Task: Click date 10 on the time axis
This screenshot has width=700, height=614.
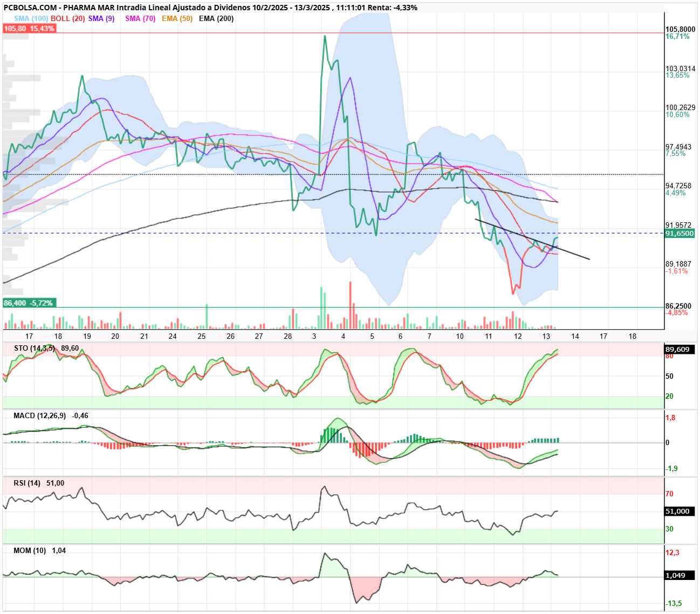Action: point(460,336)
